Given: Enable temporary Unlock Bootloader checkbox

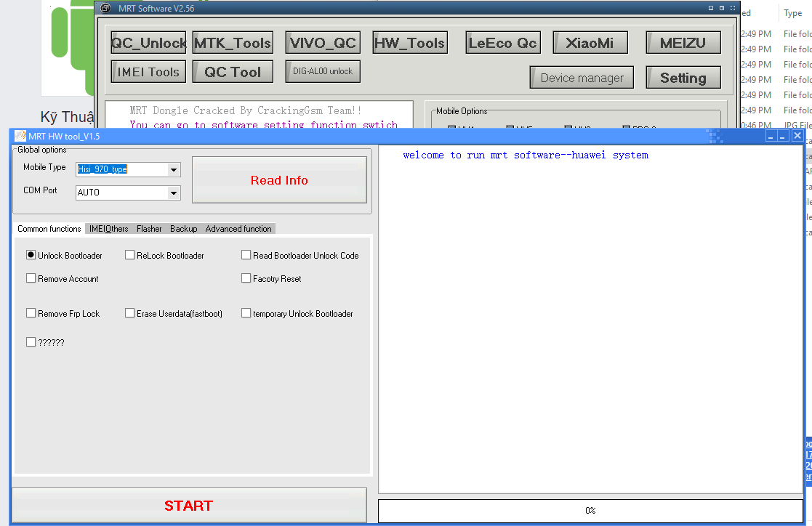Looking at the screenshot, I should (x=246, y=312).
